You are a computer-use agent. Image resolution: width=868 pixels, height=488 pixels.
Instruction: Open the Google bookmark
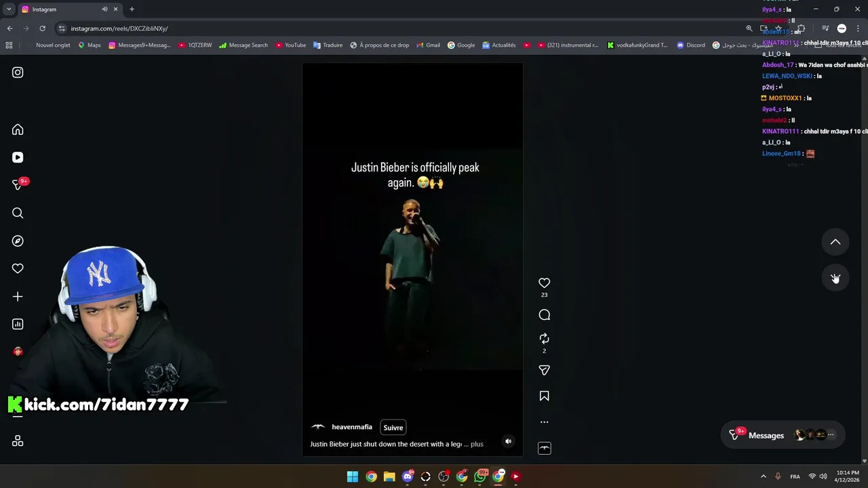click(x=461, y=45)
